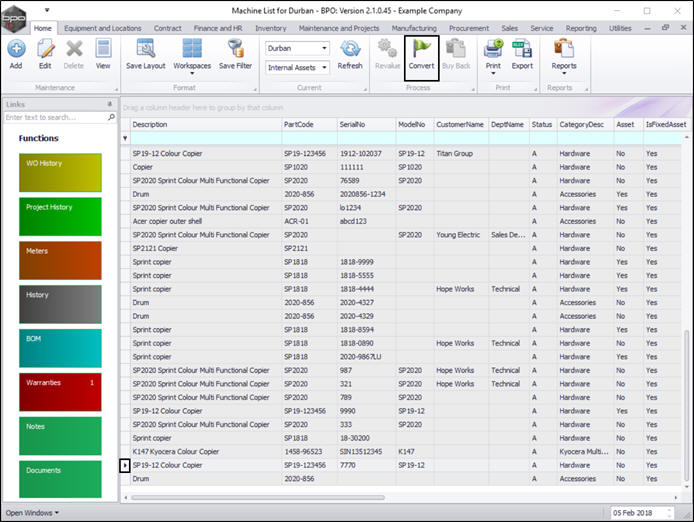694x522 pixels.
Task: Open the Open Windows menu
Action: 32,512
